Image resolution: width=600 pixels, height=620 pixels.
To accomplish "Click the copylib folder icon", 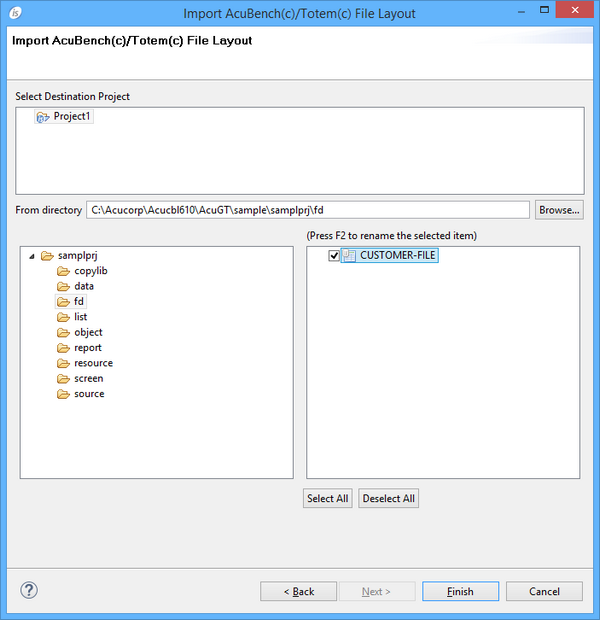I will [x=63, y=271].
